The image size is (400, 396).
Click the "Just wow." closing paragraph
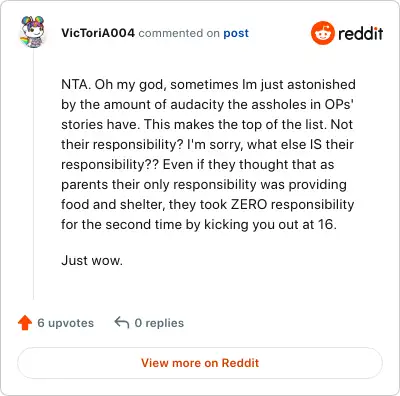tap(92, 260)
